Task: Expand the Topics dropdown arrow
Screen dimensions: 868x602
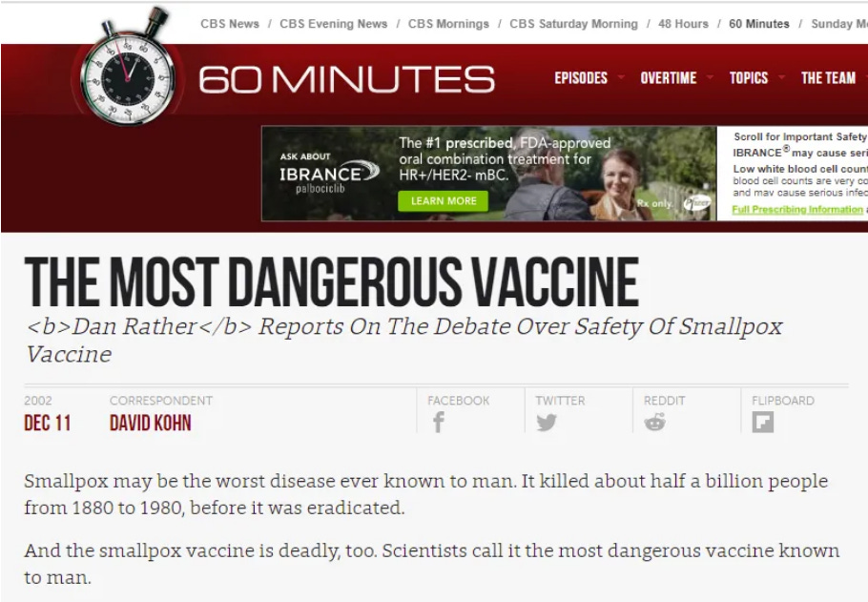Action: click(781, 77)
